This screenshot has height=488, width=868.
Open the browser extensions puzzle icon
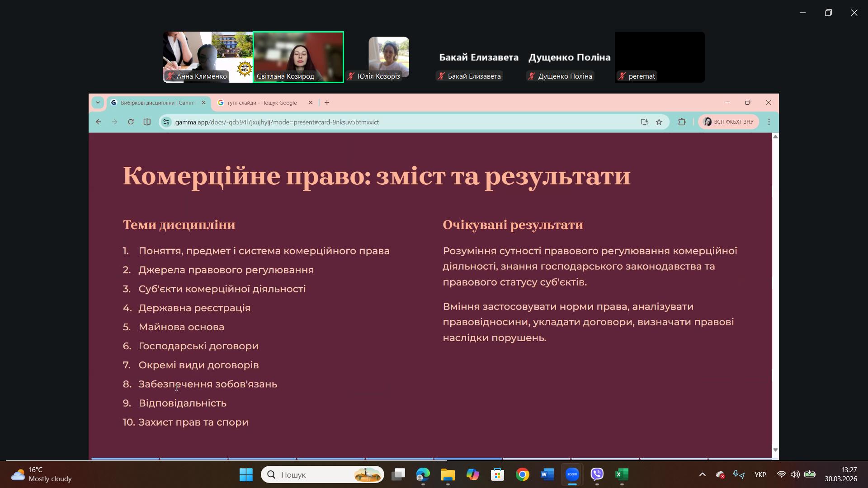(x=682, y=122)
